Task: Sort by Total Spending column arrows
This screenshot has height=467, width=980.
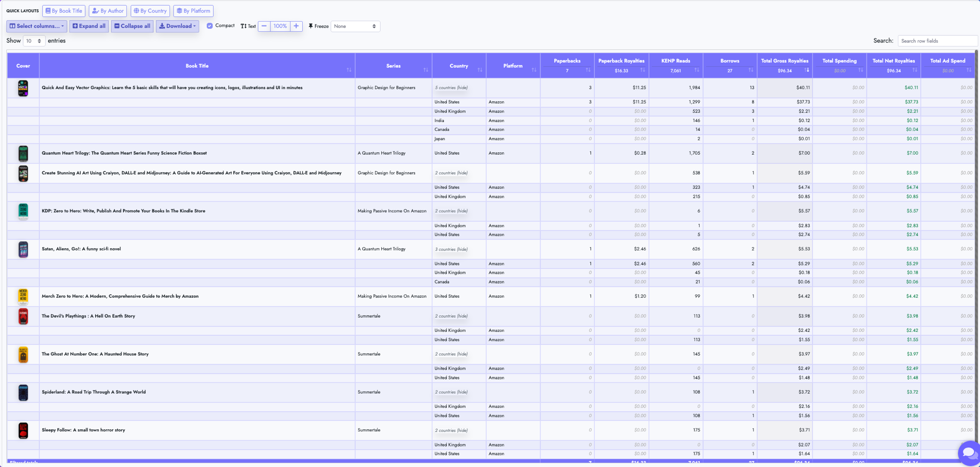Action: coord(860,70)
